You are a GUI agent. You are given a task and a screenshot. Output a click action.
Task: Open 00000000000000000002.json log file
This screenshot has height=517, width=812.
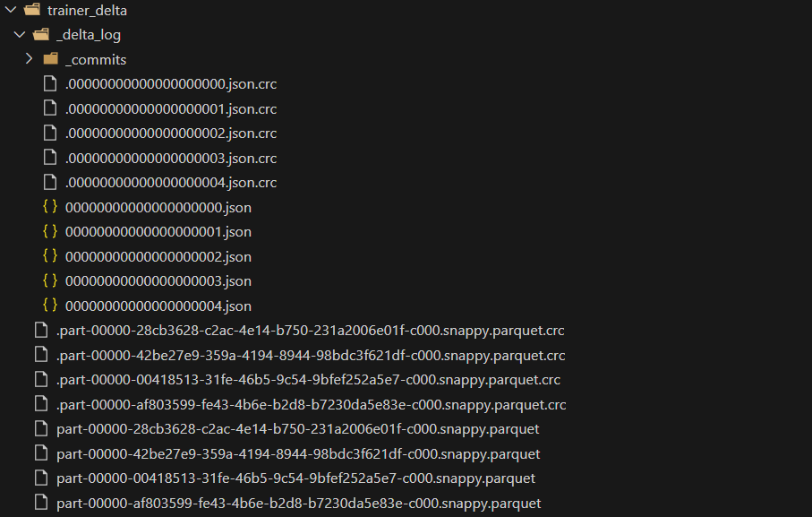click(x=158, y=256)
